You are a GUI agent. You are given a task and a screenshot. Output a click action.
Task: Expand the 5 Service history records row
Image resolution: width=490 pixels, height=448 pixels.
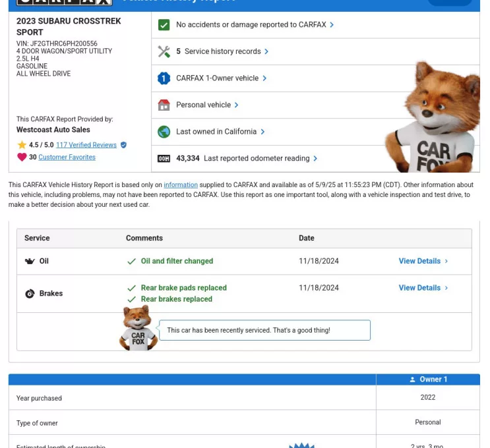(x=222, y=51)
